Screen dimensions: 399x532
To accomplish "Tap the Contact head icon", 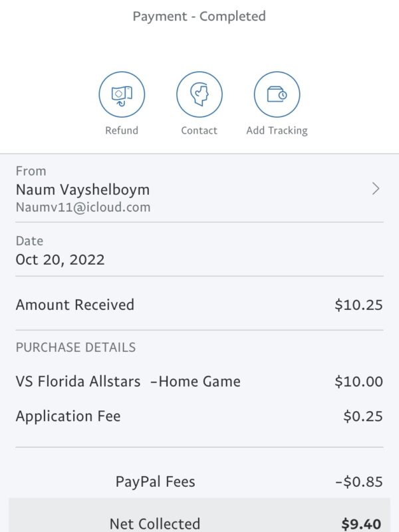I will (x=199, y=94).
